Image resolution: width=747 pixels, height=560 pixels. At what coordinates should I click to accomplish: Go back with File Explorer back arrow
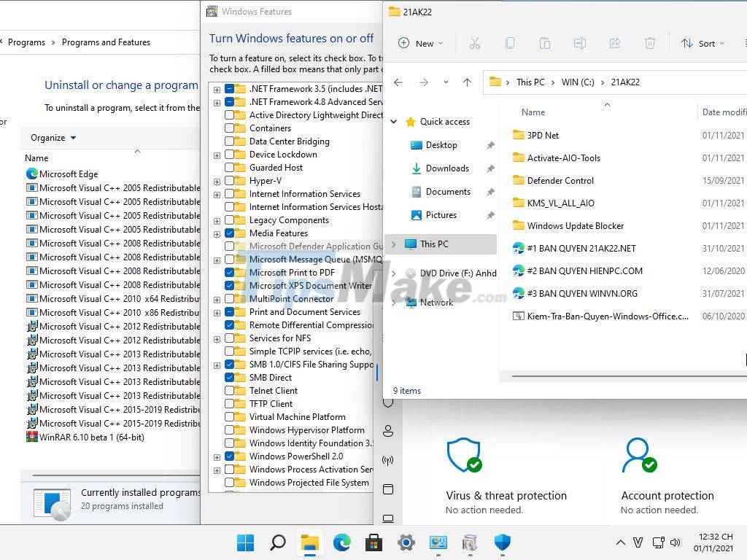coord(398,82)
